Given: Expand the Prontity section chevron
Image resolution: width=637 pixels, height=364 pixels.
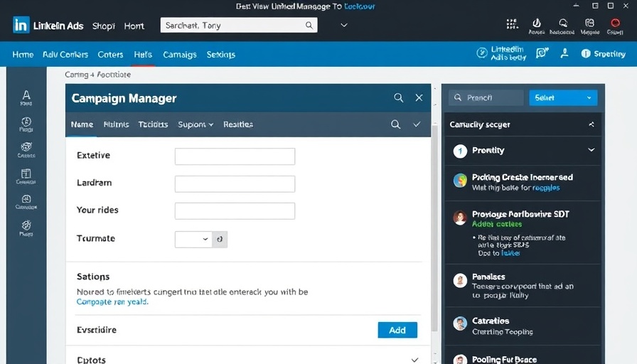Looking at the screenshot, I should coord(591,150).
